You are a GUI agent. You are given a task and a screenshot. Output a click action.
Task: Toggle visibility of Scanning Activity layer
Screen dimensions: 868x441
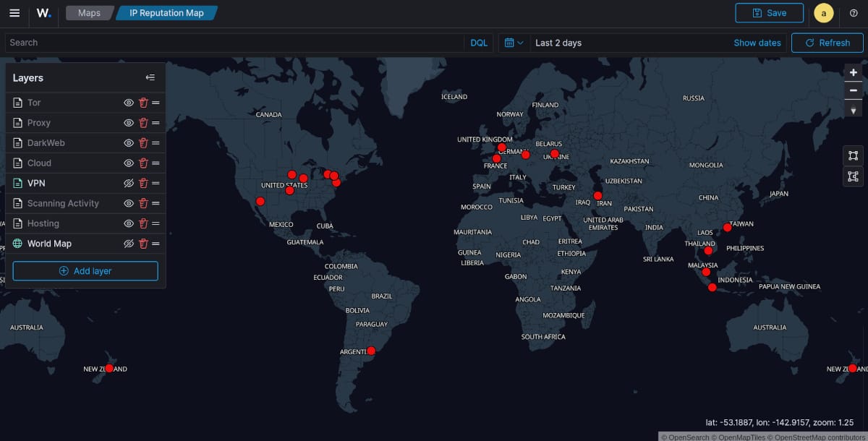pos(129,204)
